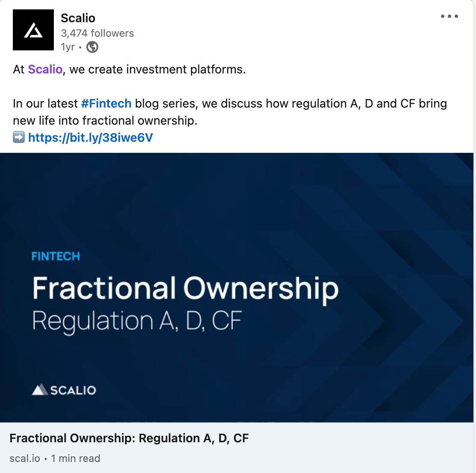Click Regulation A, D, CF banner subtitle
Image resolution: width=476 pixels, height=473 pixels.
(137, 321)
